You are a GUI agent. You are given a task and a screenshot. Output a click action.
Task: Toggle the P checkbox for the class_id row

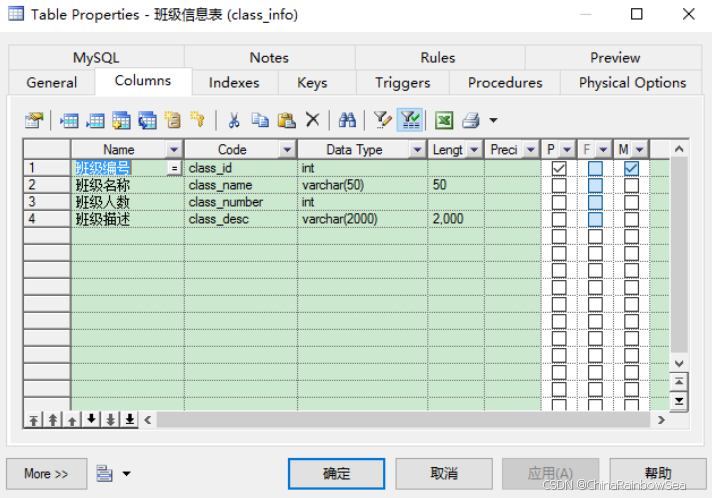[x=559, y=168]
